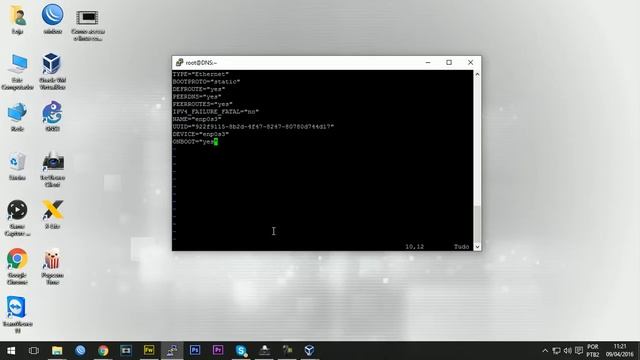Show hidden system tray icons
The image size is (640, 360).
tap(545, 351)
